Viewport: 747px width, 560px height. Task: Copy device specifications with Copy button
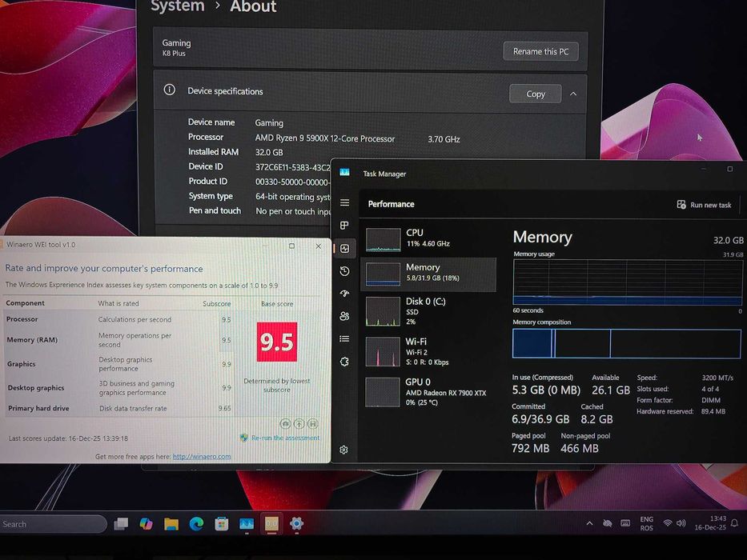[x=536, y=94]
